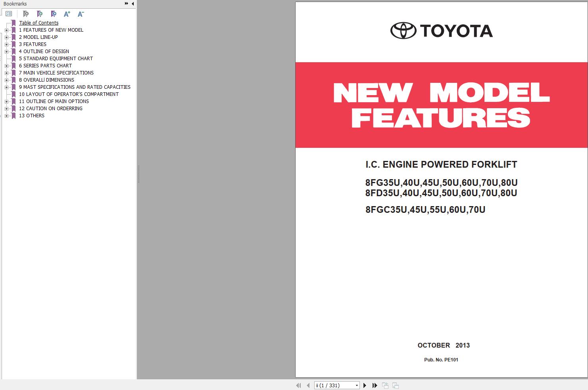The width and height of the screenshot is (588, 390).
Task: Expand the 3 FEATURES bookmark
Action: pos(6,44)
